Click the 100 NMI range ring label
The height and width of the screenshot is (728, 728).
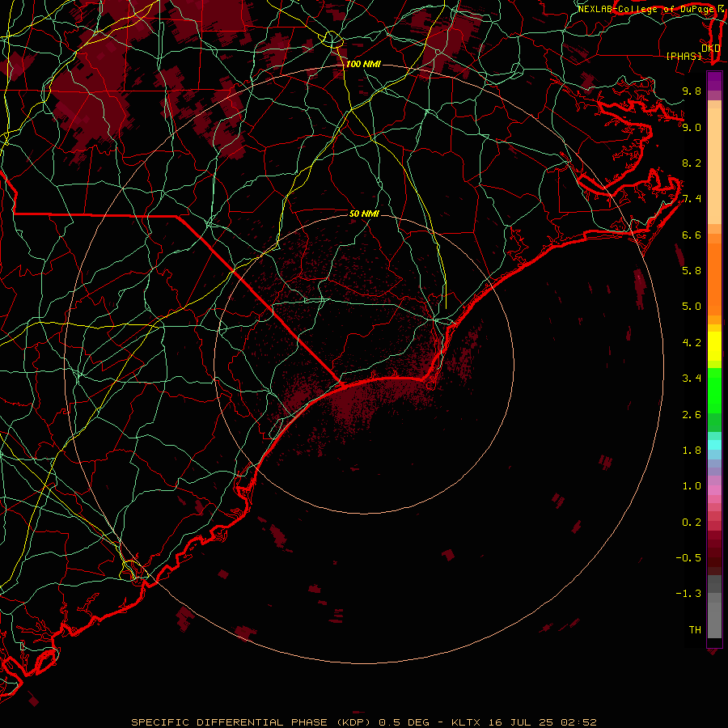click(363, 64)
